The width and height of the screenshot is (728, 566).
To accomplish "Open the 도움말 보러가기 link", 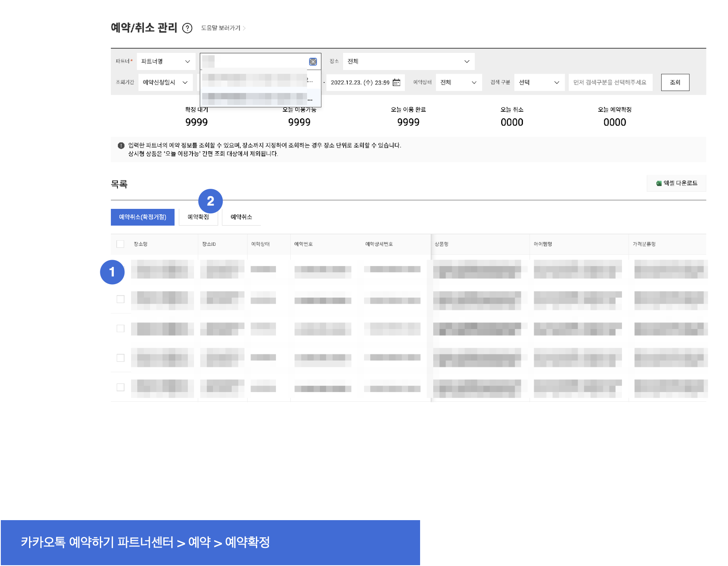I will click(x=220, y=28).
